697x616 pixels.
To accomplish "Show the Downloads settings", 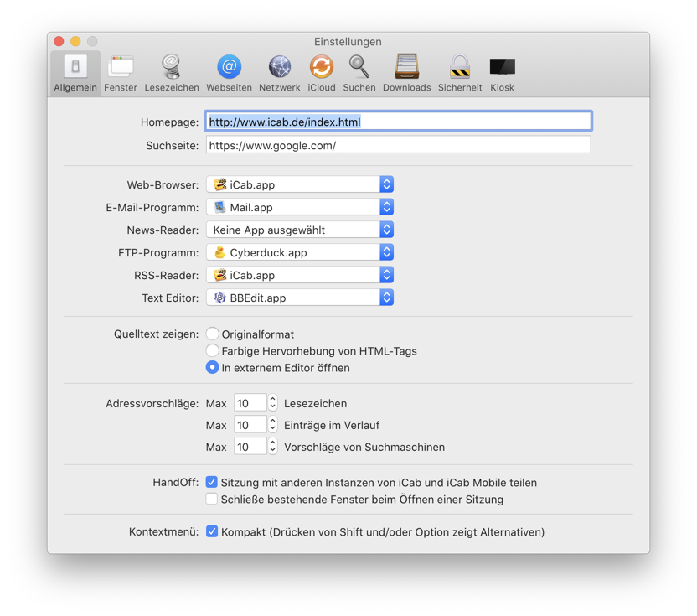I will 407,74.
